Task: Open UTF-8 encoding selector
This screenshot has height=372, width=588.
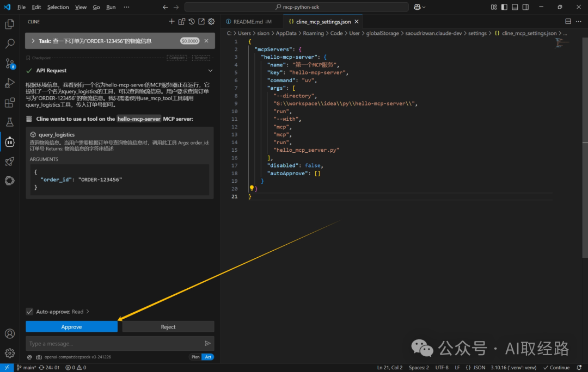Action: pyautogui.click(x=442, y=368)
